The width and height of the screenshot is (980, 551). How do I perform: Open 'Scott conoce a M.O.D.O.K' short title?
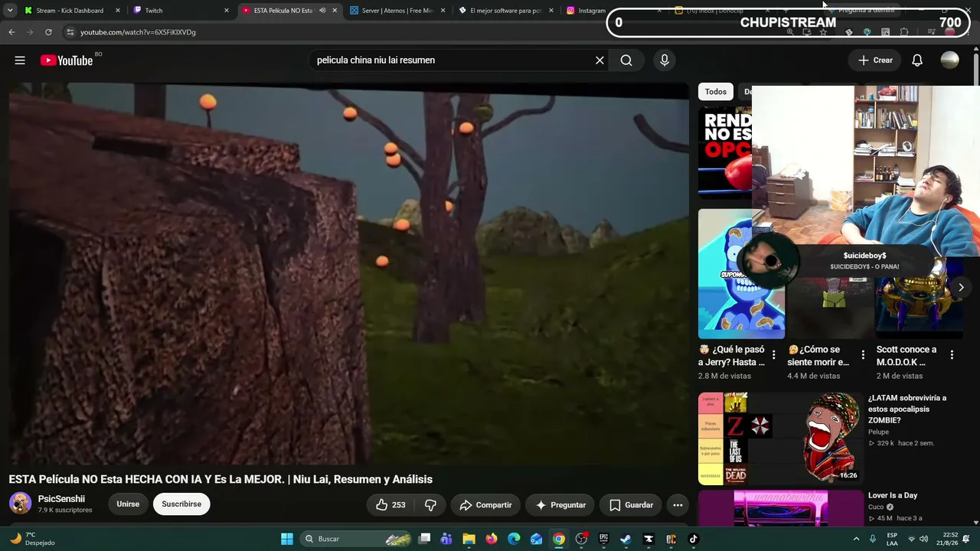coord(906,356)
